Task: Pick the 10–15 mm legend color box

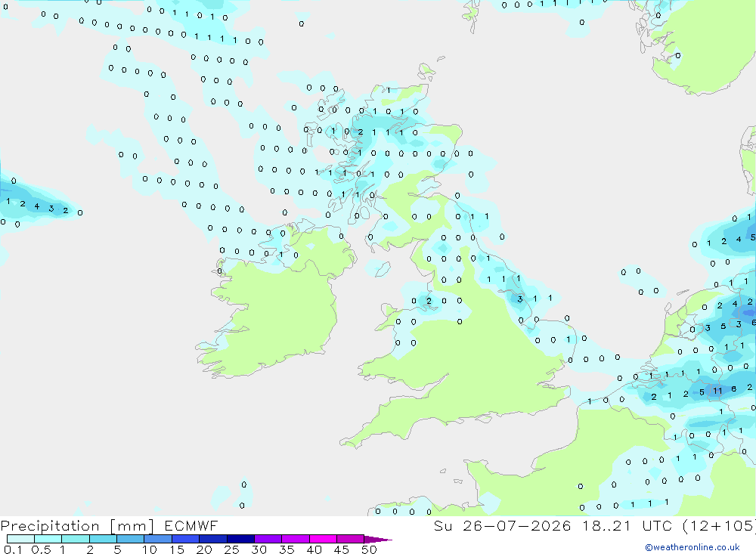Action: [158, 539]
